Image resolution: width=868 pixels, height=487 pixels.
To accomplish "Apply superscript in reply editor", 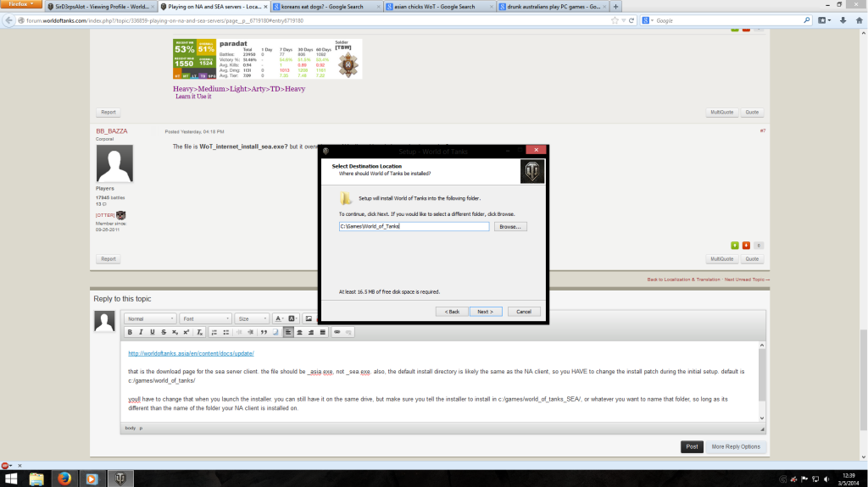I will click(186, 332).
